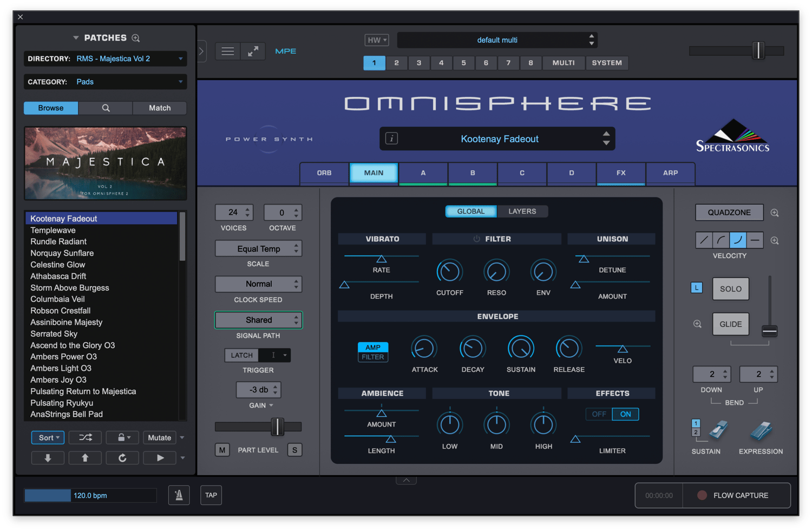Zoom into the Quadzone editor
This screenshot has height=531, width=812.
775,213
